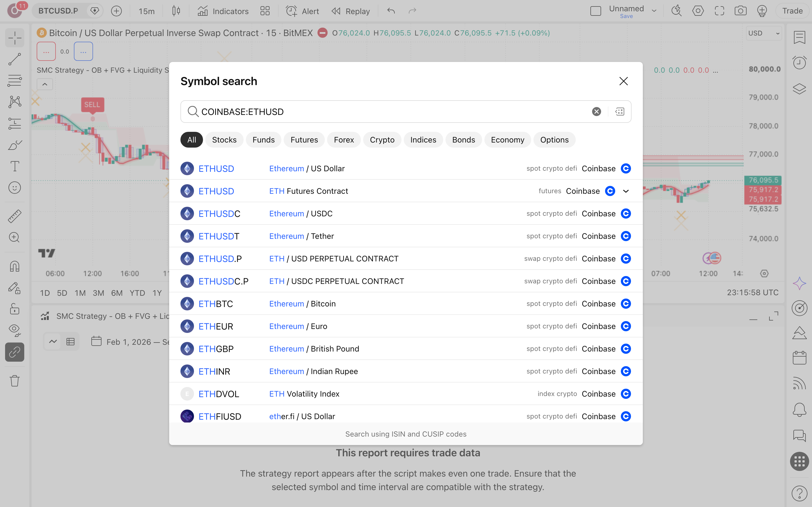Toggle lock all drawing tools
The height and width of the screenshot is (507, 812).
pyautogui.click(x=14, y=309)
